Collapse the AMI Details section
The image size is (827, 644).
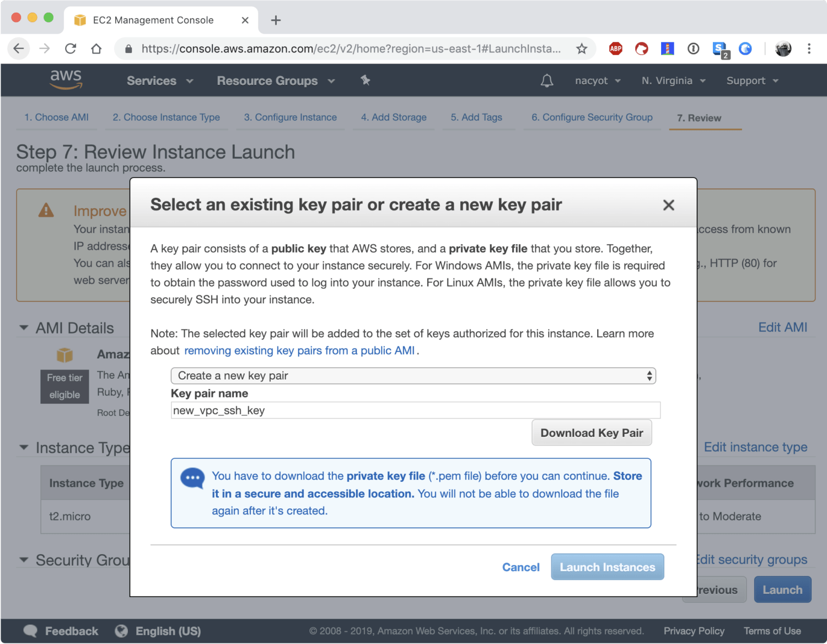coord(24,328)
